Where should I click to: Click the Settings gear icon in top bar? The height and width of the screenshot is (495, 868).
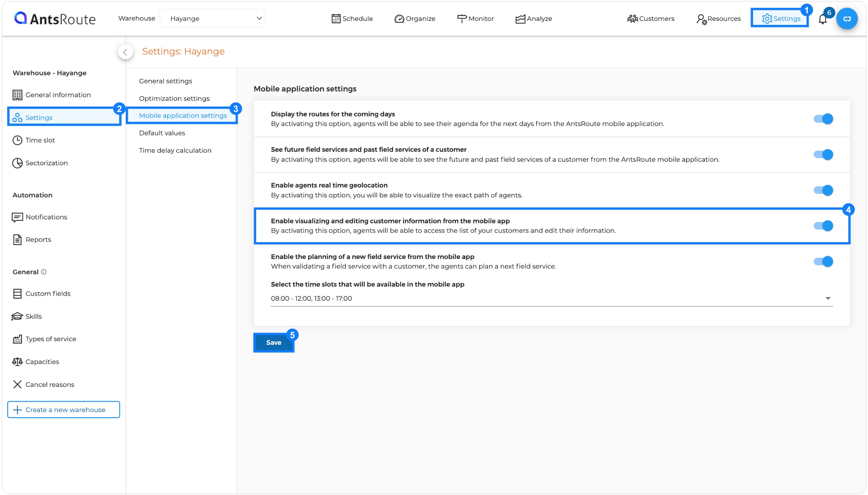point(767,19)
